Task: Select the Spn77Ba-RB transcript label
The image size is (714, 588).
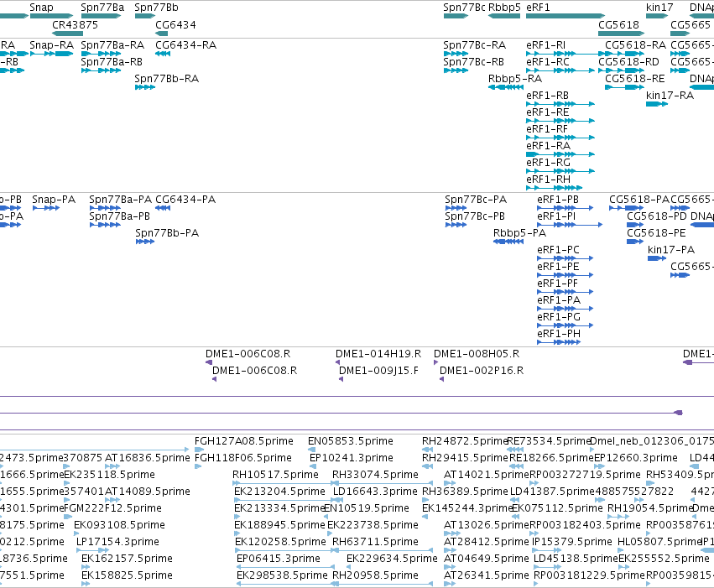Action: point(112,62)
